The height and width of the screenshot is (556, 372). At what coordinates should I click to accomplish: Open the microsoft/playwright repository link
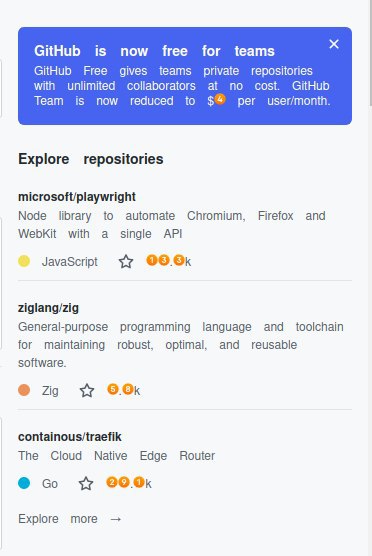pos(77,197)
